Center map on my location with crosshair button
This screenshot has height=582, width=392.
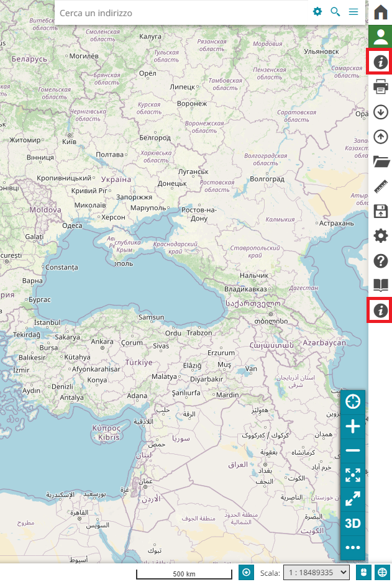point(353,402)
